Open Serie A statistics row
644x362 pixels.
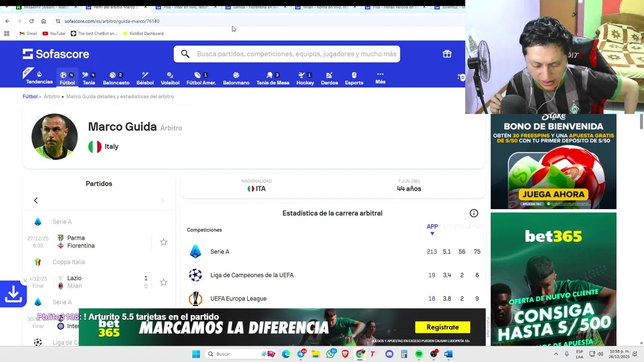click(333, 251)
